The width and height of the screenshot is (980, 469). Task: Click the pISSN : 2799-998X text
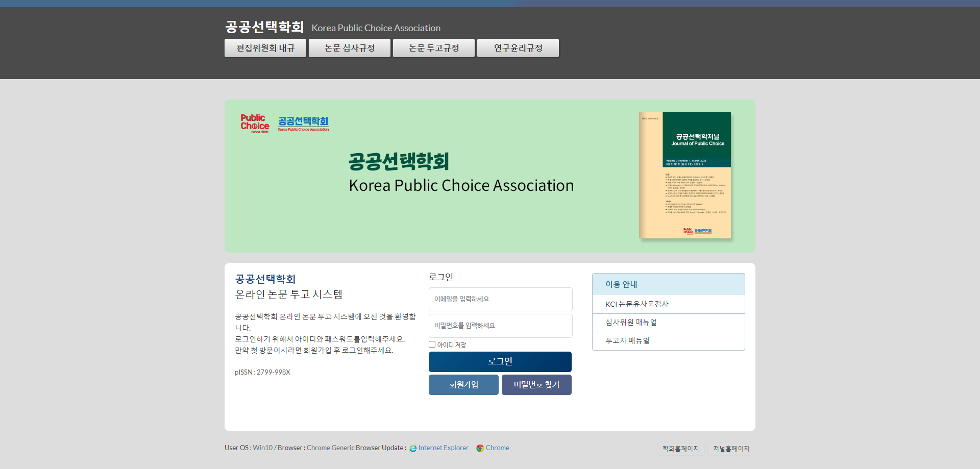pyautogui.click(x=262, y=373)
